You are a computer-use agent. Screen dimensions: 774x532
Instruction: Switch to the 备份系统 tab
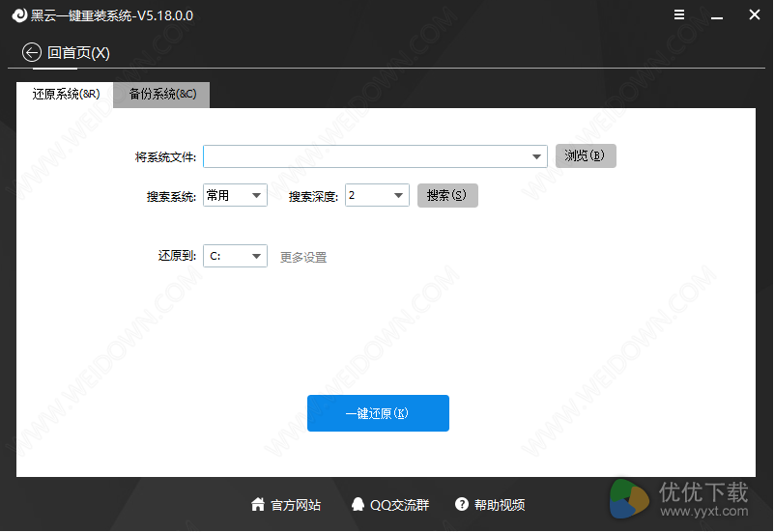(162, 95)
